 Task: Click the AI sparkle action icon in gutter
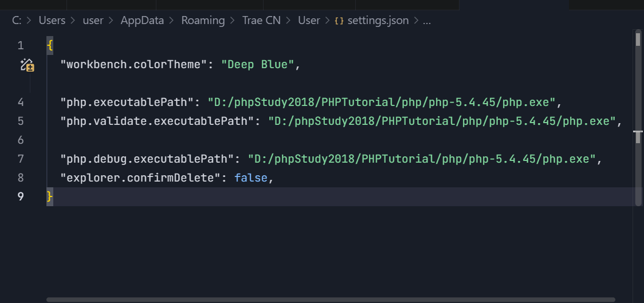(x=28, y=65)
